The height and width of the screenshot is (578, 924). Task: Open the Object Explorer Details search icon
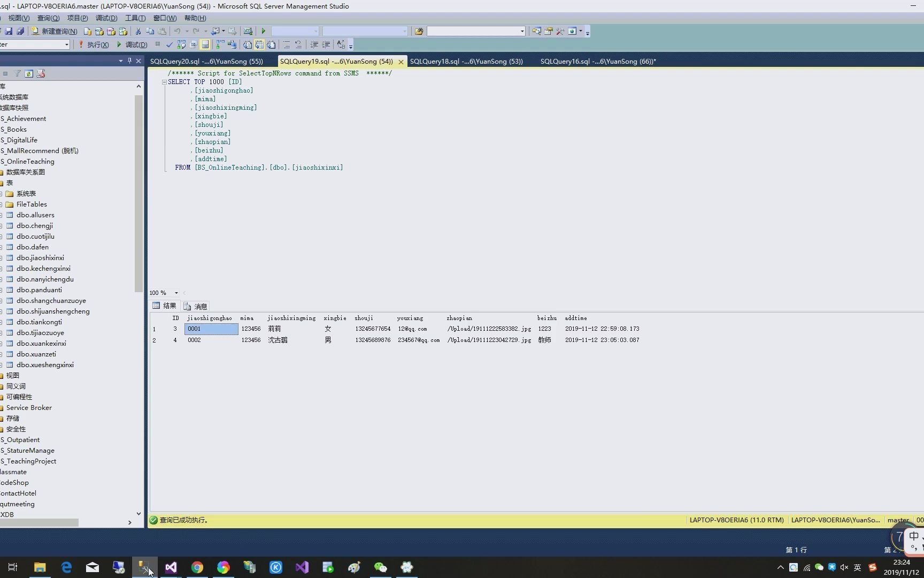(536, 31)
